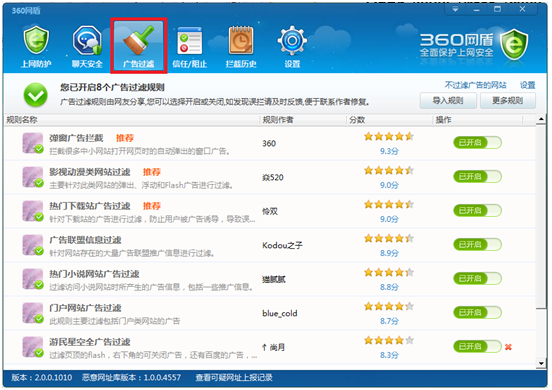
Task: Click the rule list vertical scrollbar thumb
Action: (541, 216)
